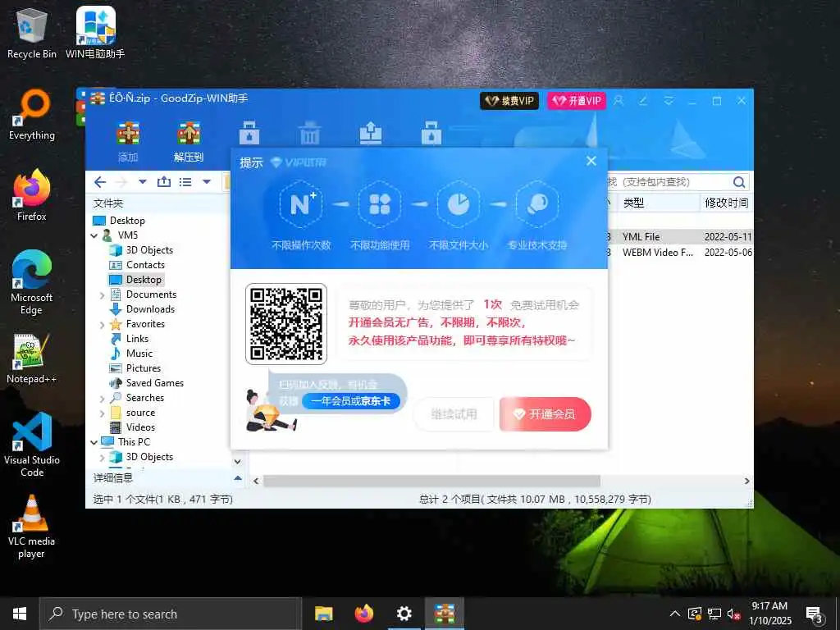Click the list view mode icon
Viewport: 840px width, 630px height.
tap(185, 182)
